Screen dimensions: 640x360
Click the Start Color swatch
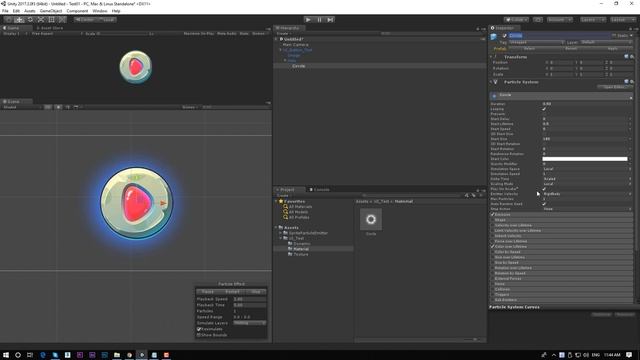tap(584, 159)
